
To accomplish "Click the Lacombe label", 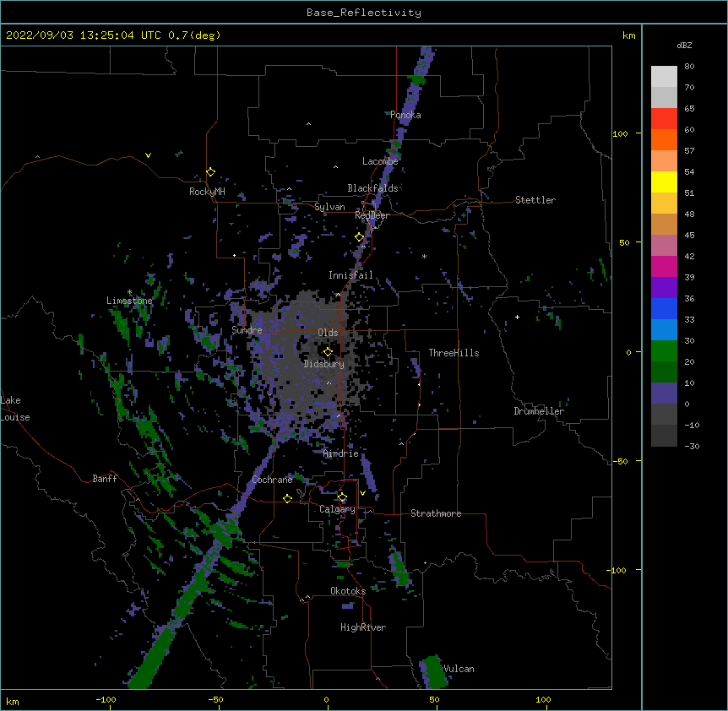I will [x=380, y=161].
